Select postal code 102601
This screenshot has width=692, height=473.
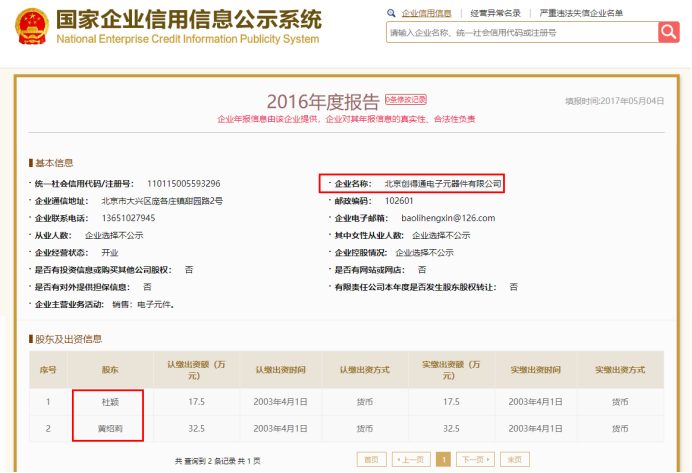(399, 201)
